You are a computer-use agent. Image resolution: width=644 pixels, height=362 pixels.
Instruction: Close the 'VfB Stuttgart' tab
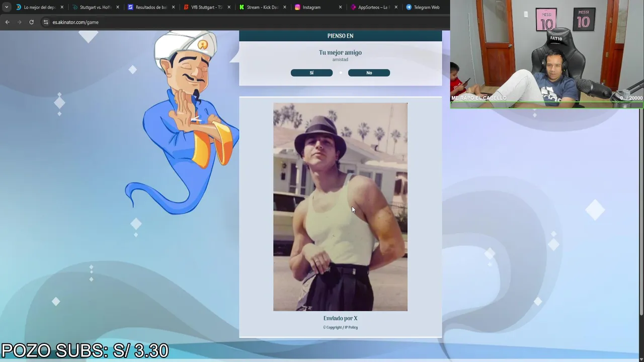(x=229, y=7)
